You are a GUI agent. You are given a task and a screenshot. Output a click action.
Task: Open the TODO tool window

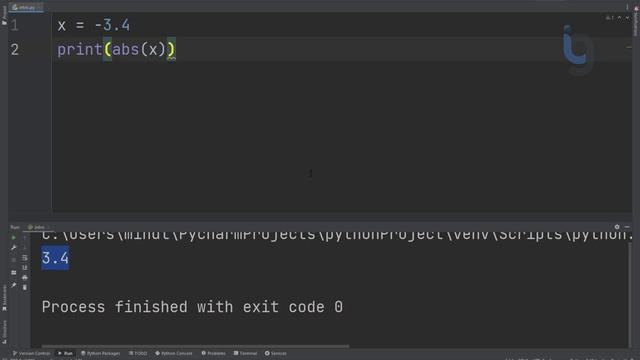(x=138, y=353)
